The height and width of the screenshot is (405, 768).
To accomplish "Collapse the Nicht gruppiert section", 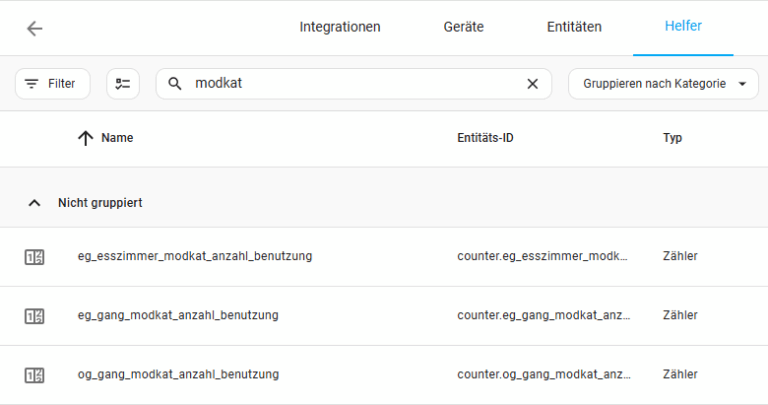I will [x=34, y=203].
